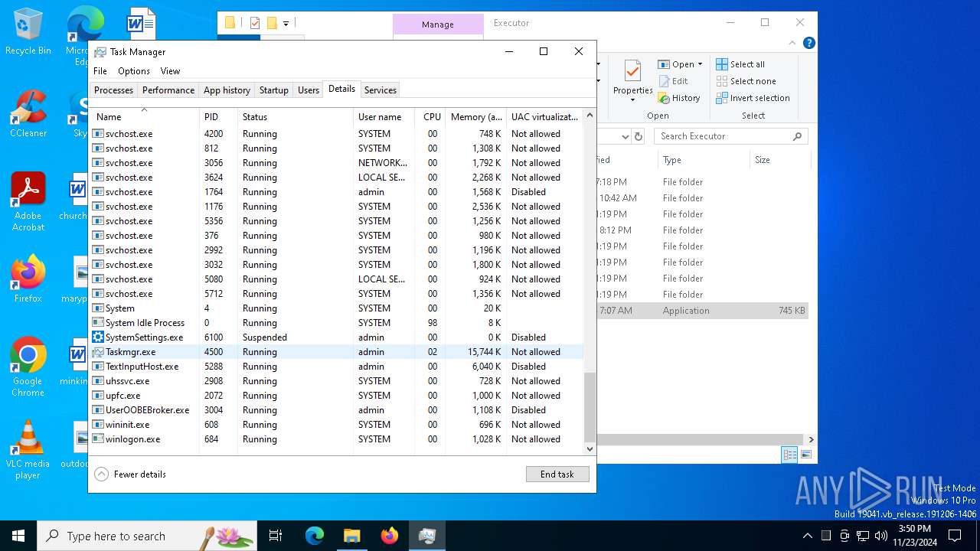Open Task Manager Options menu

tap(134, 71)
